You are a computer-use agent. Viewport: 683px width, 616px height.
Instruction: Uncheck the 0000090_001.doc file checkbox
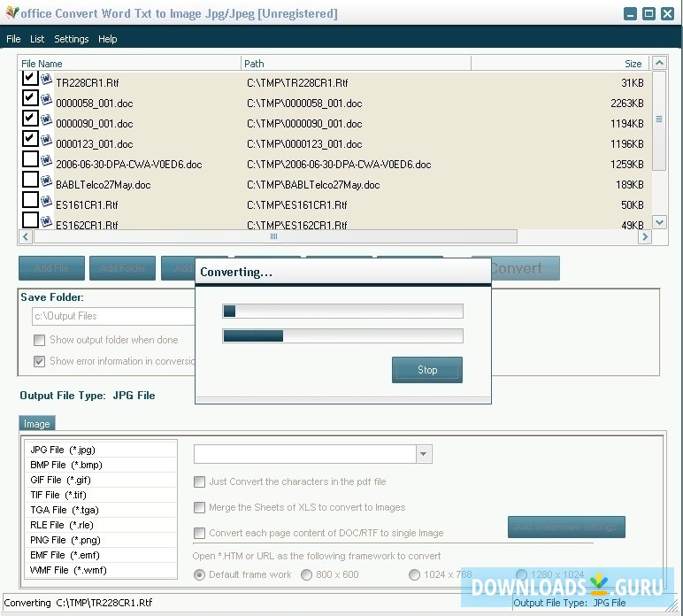coord(30,118)
